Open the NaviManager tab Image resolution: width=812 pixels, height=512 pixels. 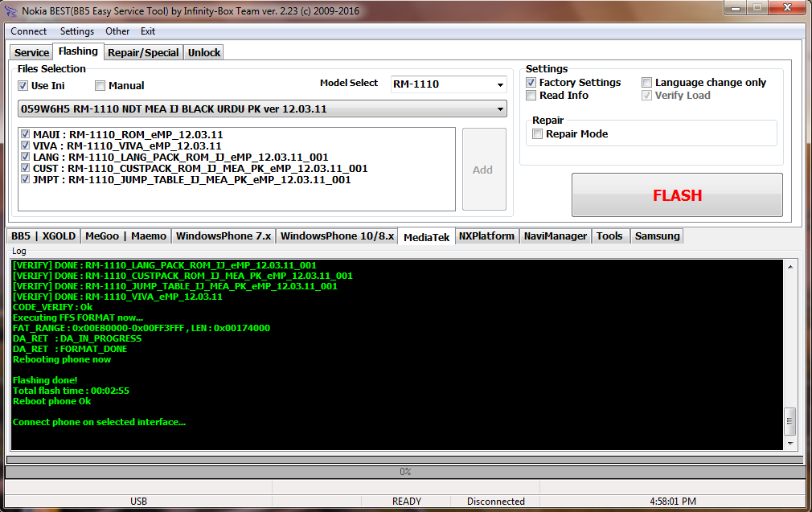(556, 236)
